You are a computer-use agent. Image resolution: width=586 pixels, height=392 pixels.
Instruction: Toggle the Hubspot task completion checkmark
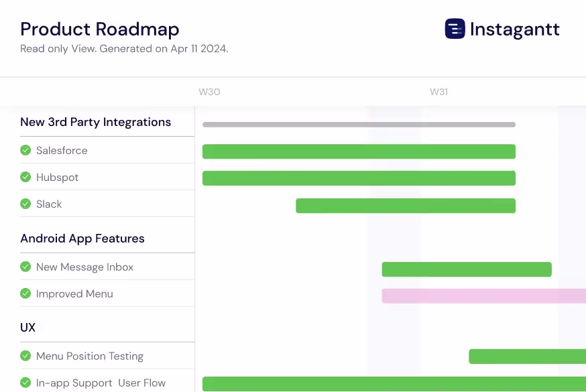[25, 177]
